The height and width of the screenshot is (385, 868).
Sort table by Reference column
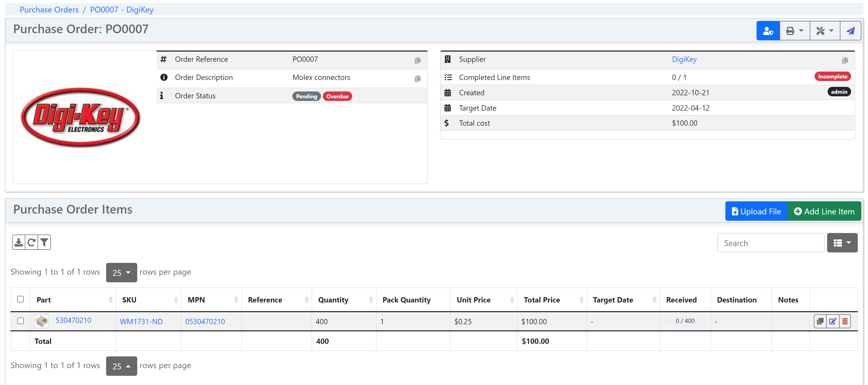277,299
